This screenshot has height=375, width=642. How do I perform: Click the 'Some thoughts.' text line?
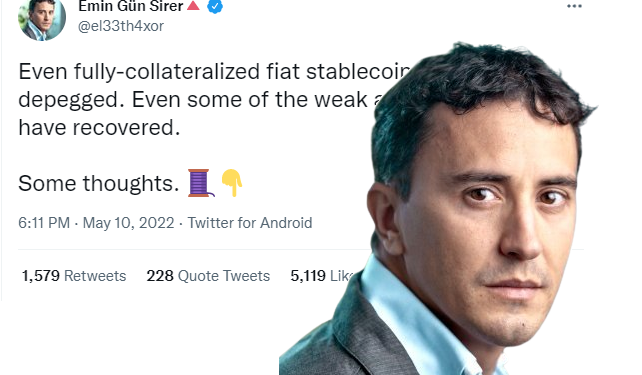(99, 183)
